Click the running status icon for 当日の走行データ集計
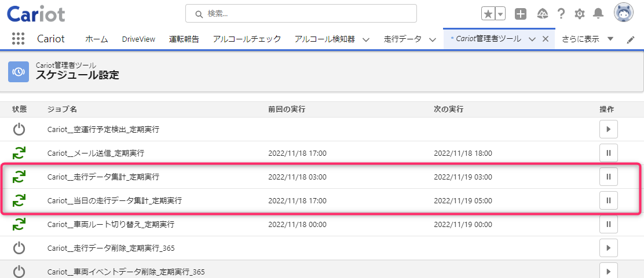This screenshot has width=644, height=278. tap(19, 201)
